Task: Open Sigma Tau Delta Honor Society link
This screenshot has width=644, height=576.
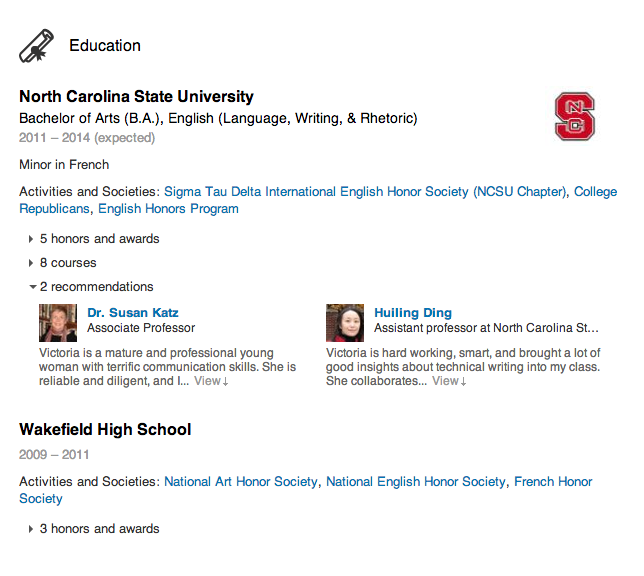Action: pyautogui.click(x=366, y=192)
